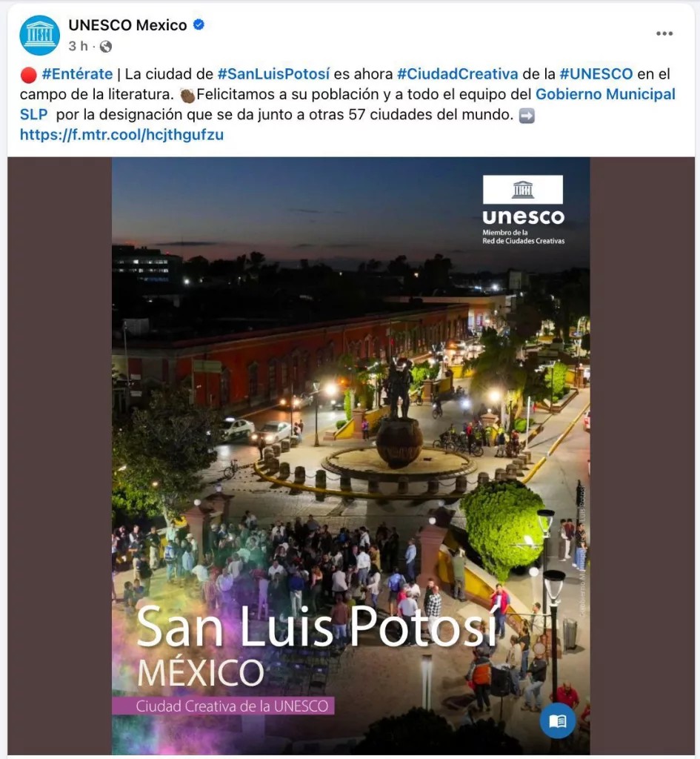Open the #Entérate hashtag
This screenshot has height=759, width=700.
click(x=77, y=74)
